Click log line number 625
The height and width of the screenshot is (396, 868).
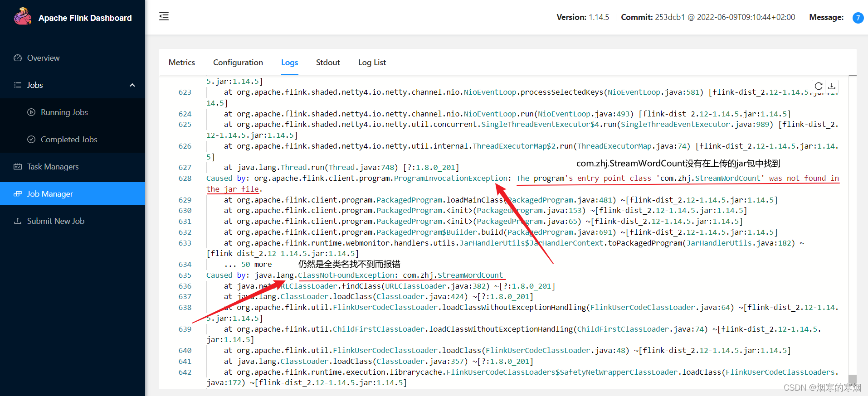[x=185, y=125]
